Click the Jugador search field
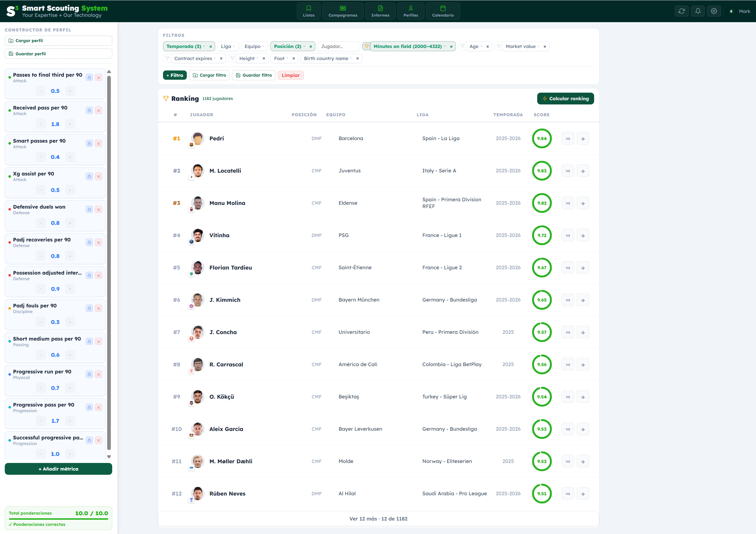 (x=339, y=47)
